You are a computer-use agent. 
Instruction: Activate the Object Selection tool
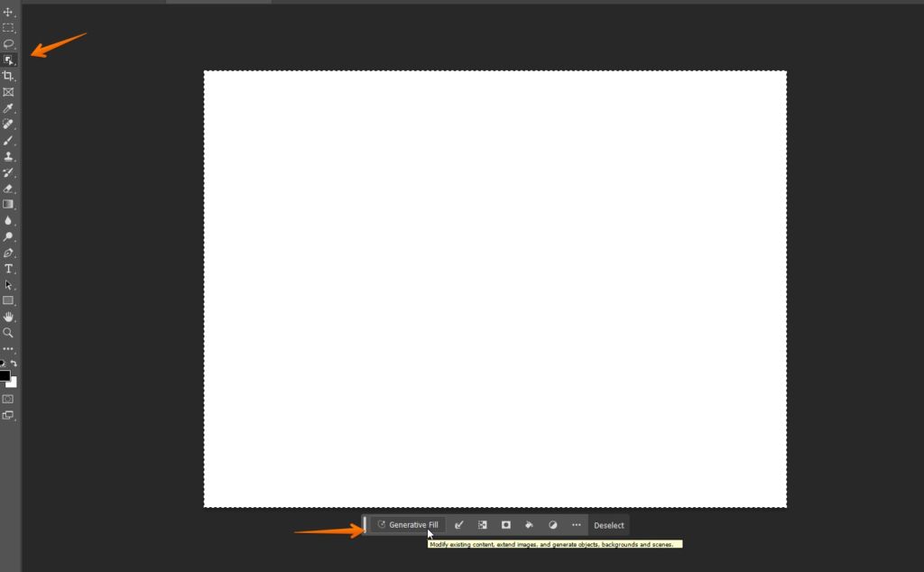point(8,60)
